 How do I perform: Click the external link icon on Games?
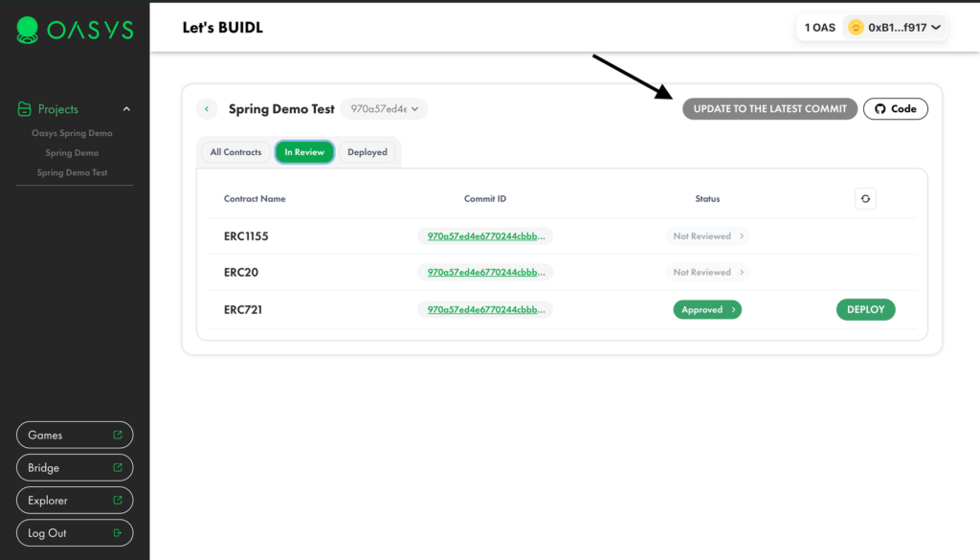tap(118, 435)
